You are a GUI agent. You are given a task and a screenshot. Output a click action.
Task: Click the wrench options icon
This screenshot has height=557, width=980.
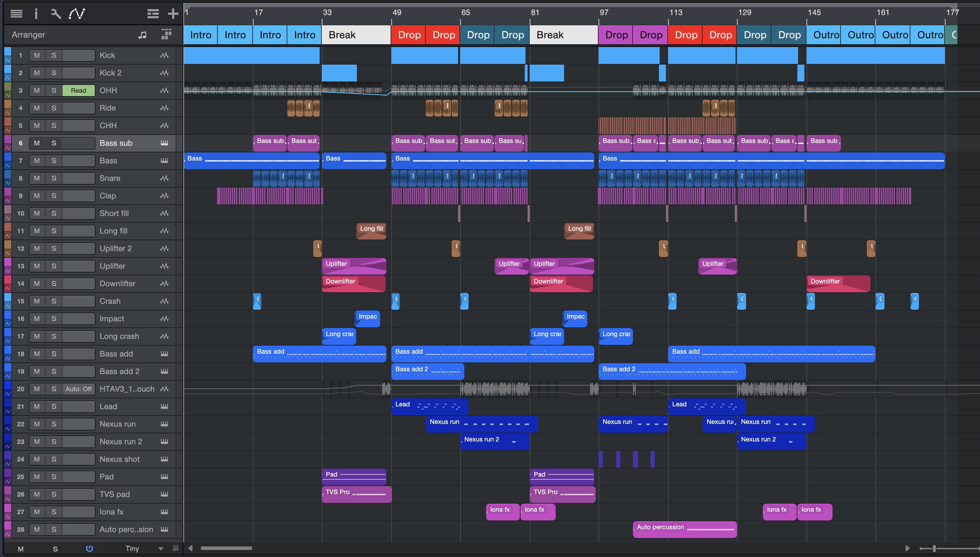tap(56, 14)
